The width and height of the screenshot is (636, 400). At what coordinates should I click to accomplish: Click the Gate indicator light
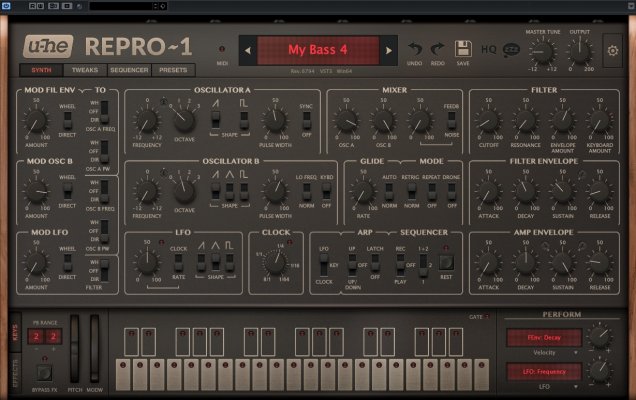[x=487, y=316]
